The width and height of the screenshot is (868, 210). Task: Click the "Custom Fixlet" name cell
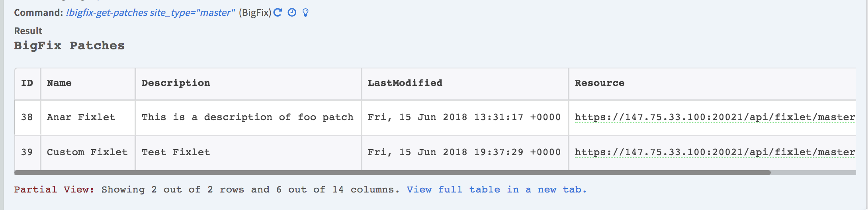(87, 152)
